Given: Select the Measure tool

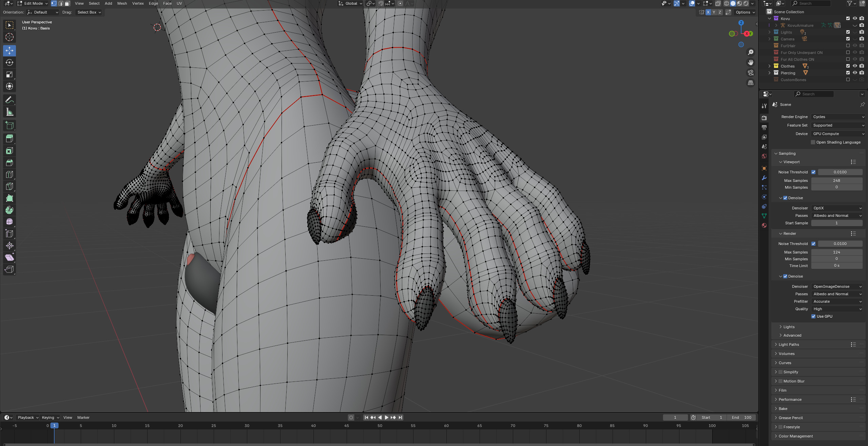Looking at the screenshot, I should (x=9, y=112).
